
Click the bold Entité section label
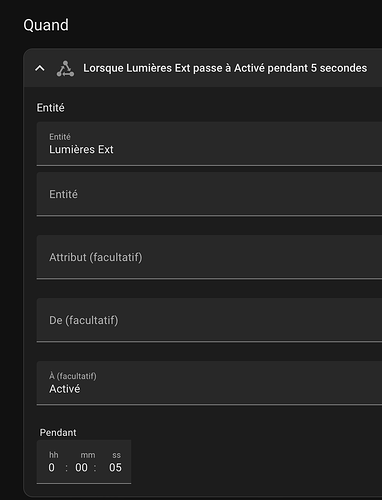click(x=51, y=108)
